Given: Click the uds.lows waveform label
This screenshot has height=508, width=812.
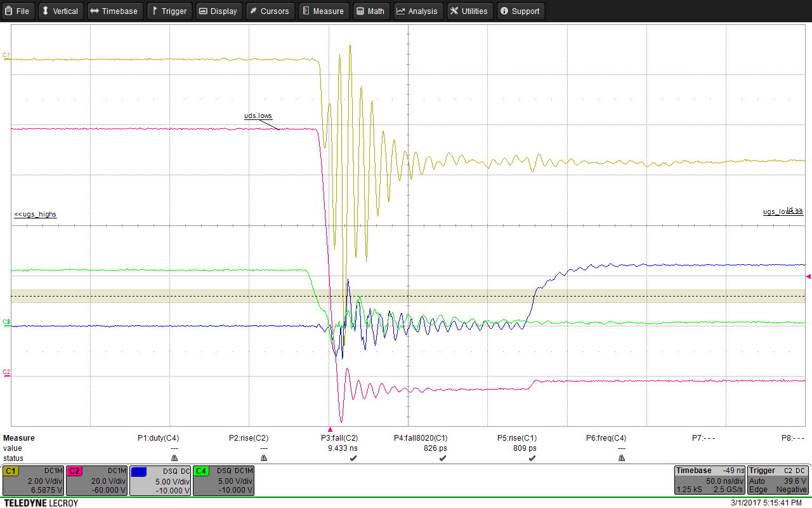Looking at the screenshot, I should point(258,116).
